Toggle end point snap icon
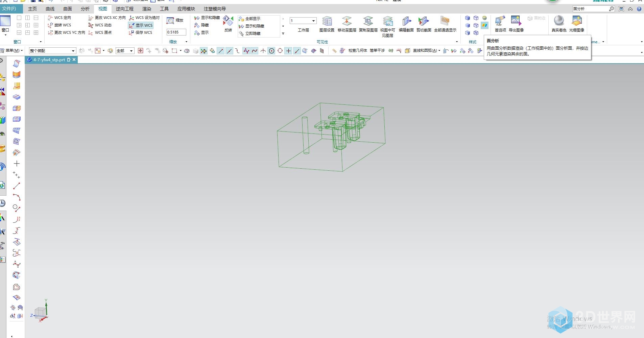 [x=221, y=51]
